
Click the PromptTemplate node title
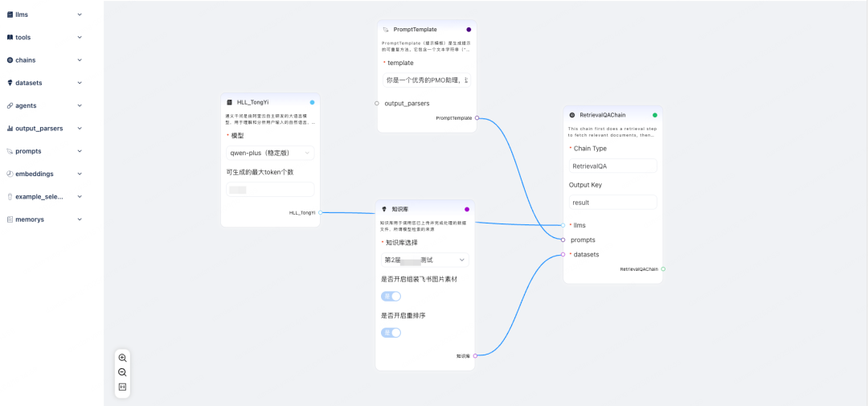click(416, 30)
